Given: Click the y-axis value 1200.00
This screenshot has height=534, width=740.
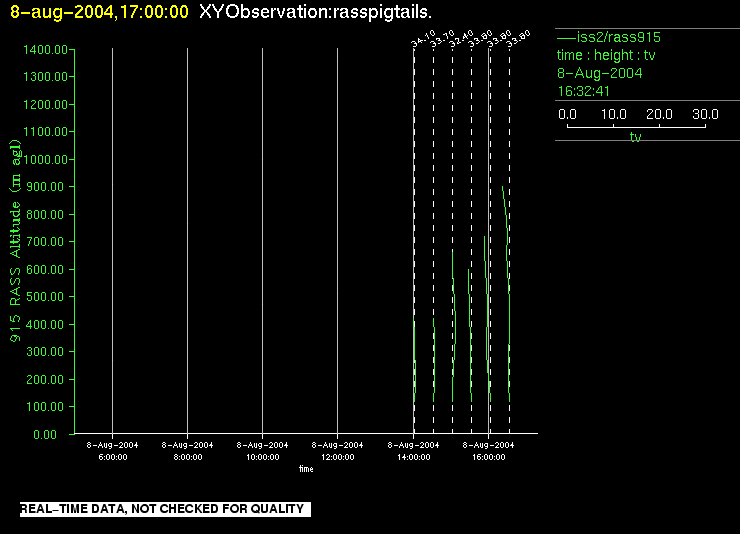Looking at the screenshot, I should pos(45,104).
